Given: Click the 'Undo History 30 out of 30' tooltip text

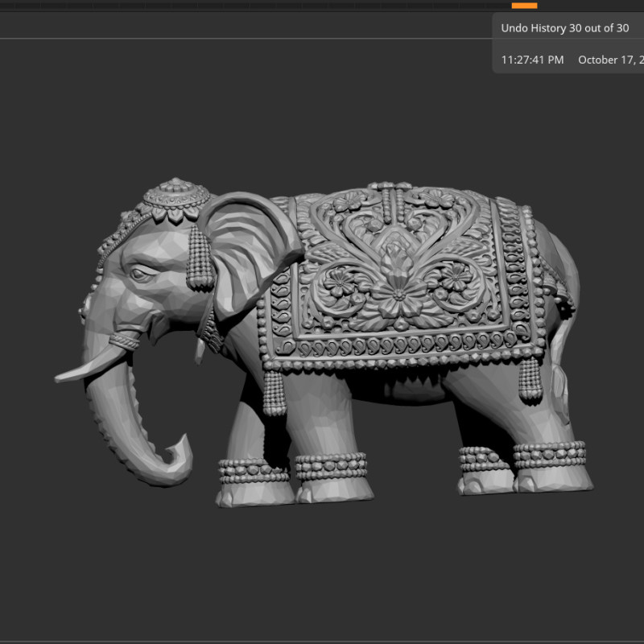Looking at the screenshot, I should pos(564,27).
